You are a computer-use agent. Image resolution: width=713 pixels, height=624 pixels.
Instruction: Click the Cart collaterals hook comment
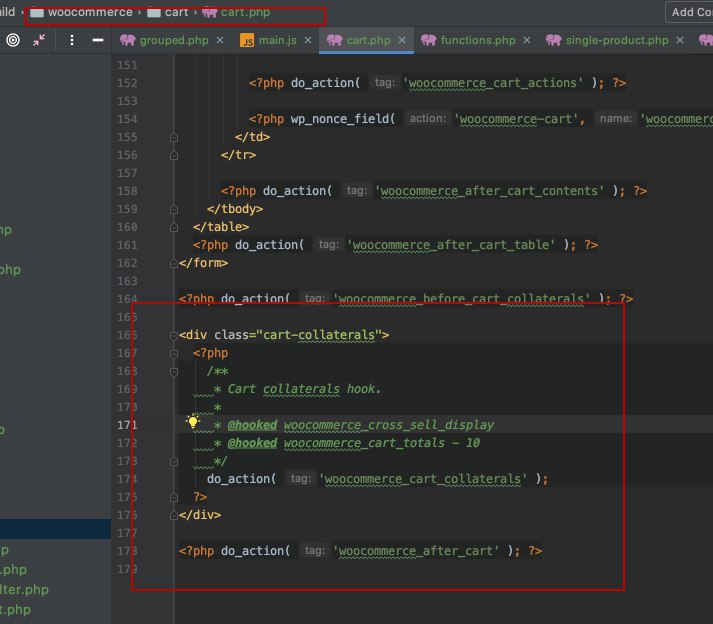pyautogui.click(x=304, y=389)
